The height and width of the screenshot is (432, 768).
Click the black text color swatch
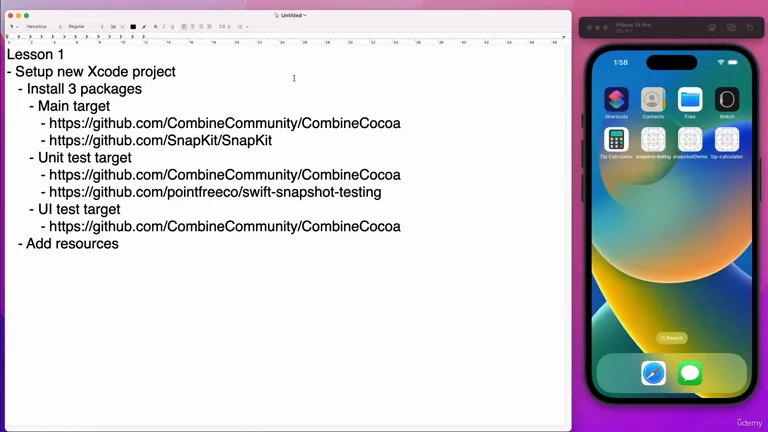coord(133,27)
